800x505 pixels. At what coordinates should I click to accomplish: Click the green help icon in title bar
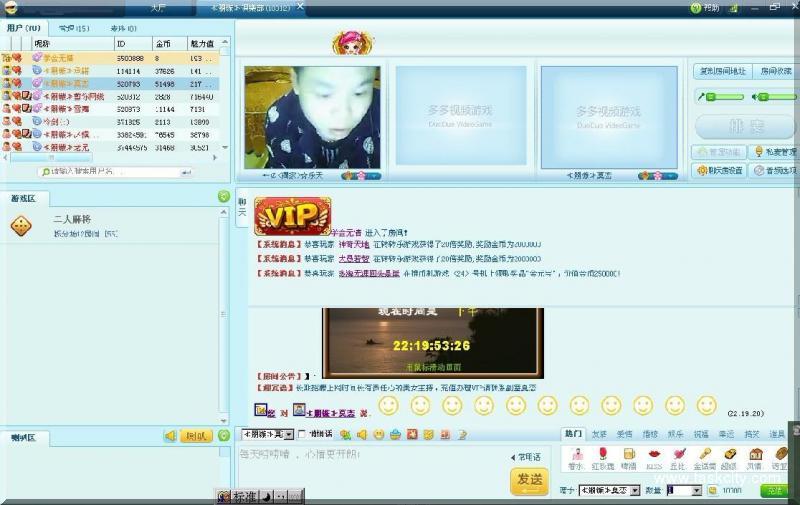(697, 7)
